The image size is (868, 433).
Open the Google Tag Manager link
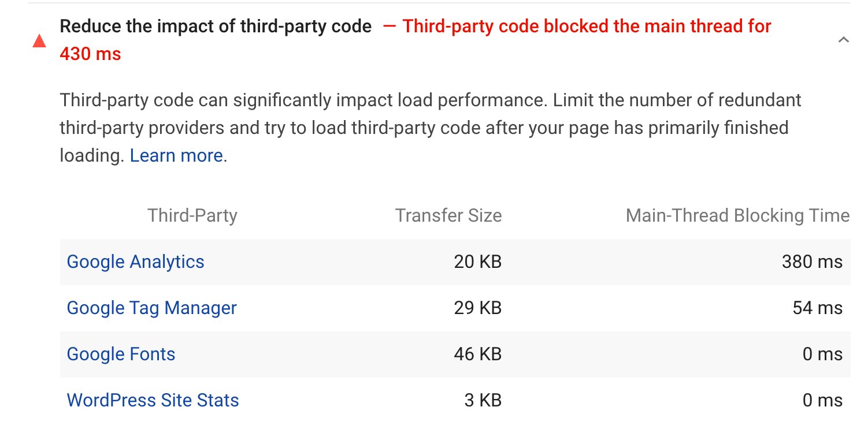click(152, 308)
